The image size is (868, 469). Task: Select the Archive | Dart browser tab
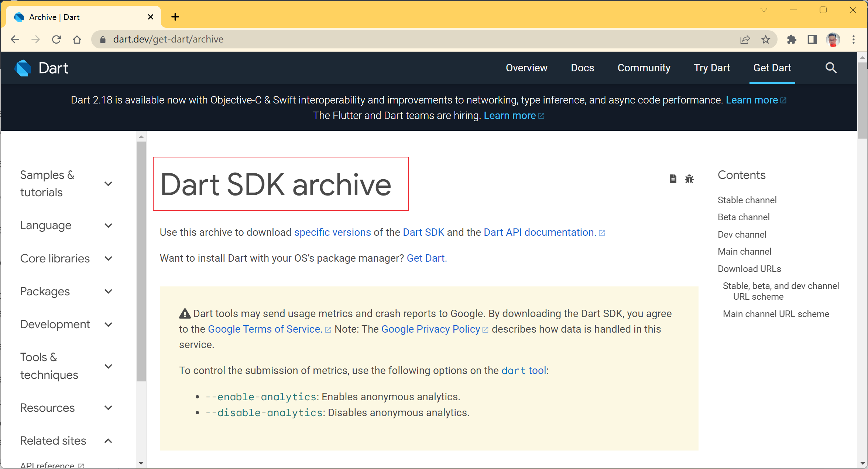tap(84, 17)
